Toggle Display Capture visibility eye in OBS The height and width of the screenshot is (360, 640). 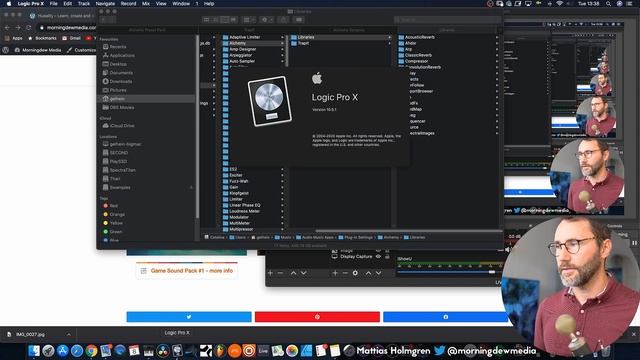378,257
